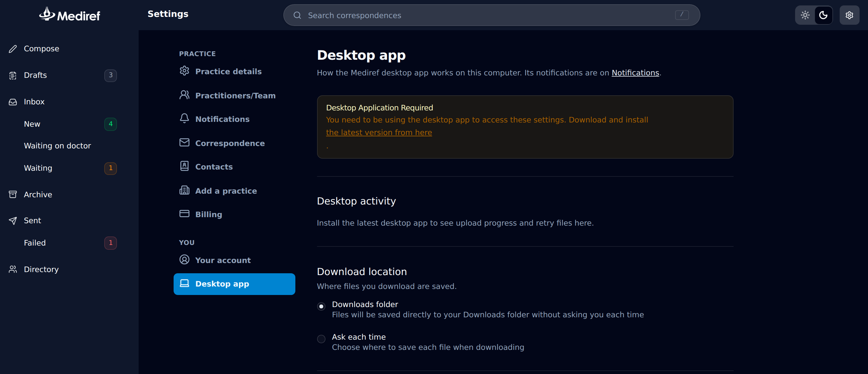Click the Your account avatar icon
Screen dimensions: 868x374
[x=184, y=259]
